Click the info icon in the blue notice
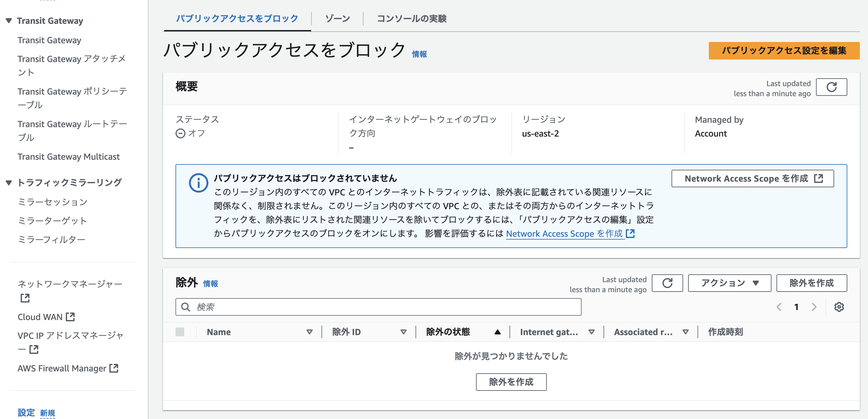The height and width of the screenshot is (419, 868). (x=199, y=183)
